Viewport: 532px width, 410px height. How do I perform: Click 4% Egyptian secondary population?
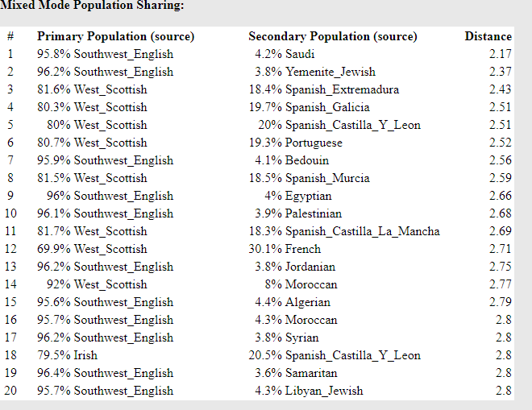(298, 196)
